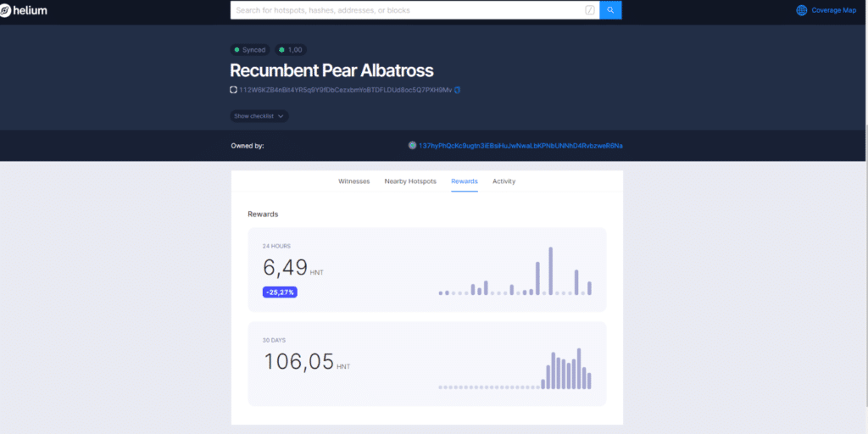Viewport: 868px width, 434px height.
Task: Switch to the Nearby Hotspots tab
Action: 410,181
